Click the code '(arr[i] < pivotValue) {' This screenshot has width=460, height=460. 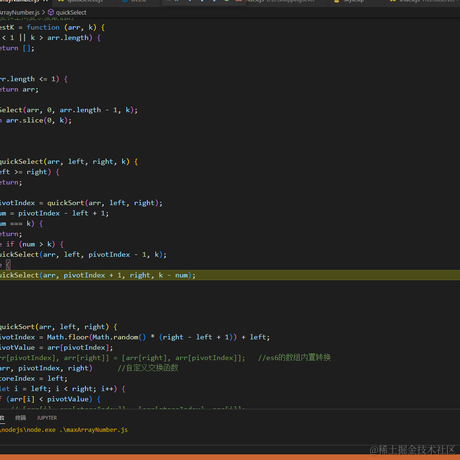click(x=53, y=399)
